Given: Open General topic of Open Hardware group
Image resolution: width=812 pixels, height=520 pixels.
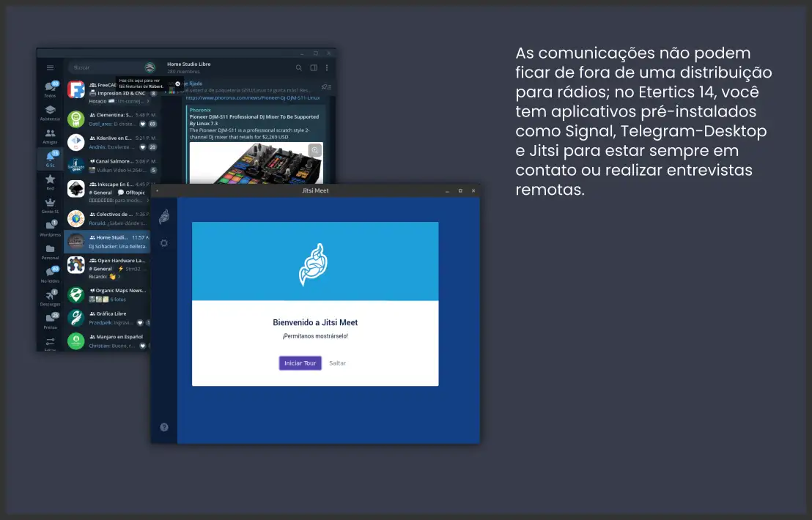Looking at the screenshot, I should point(100,269).
